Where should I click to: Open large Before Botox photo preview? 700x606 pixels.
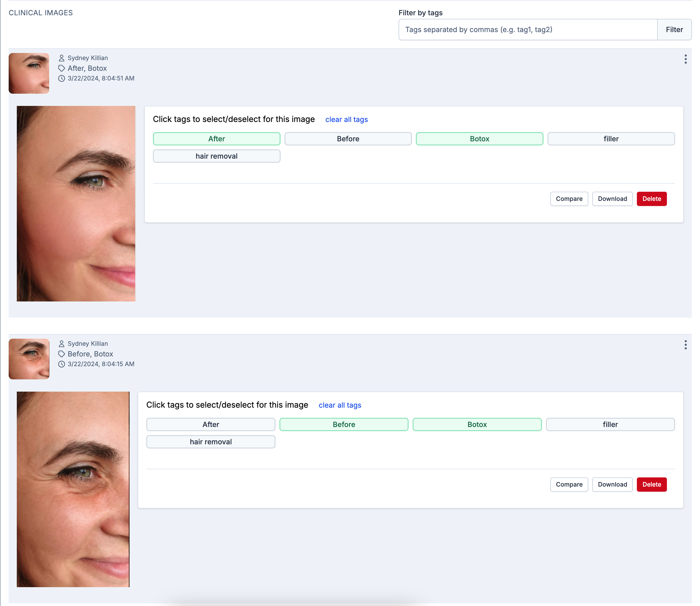[x=73, y=489]
